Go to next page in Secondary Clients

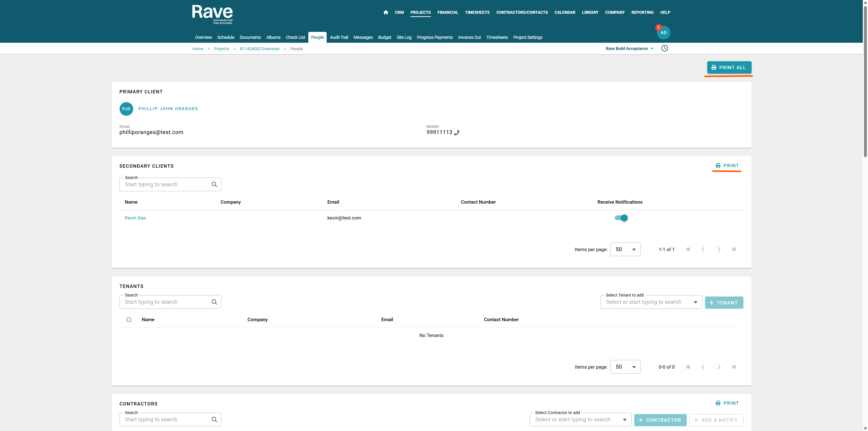coord(719,249)
